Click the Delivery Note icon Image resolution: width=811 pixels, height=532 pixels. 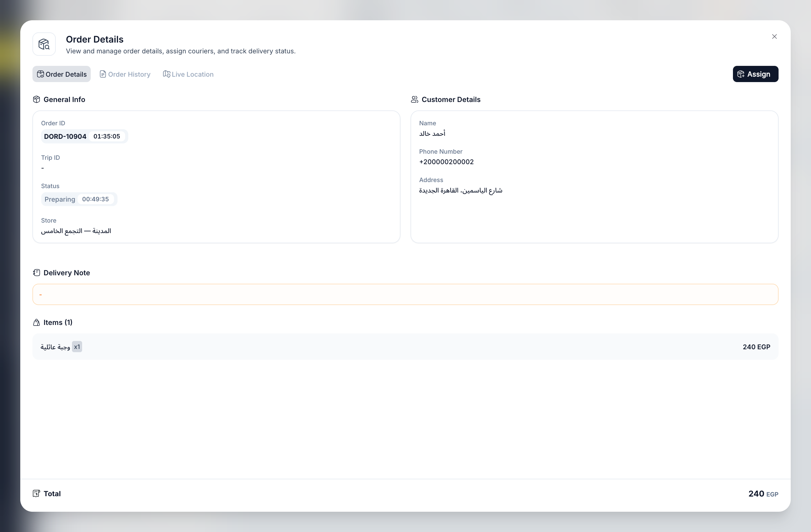click(36, 273)
